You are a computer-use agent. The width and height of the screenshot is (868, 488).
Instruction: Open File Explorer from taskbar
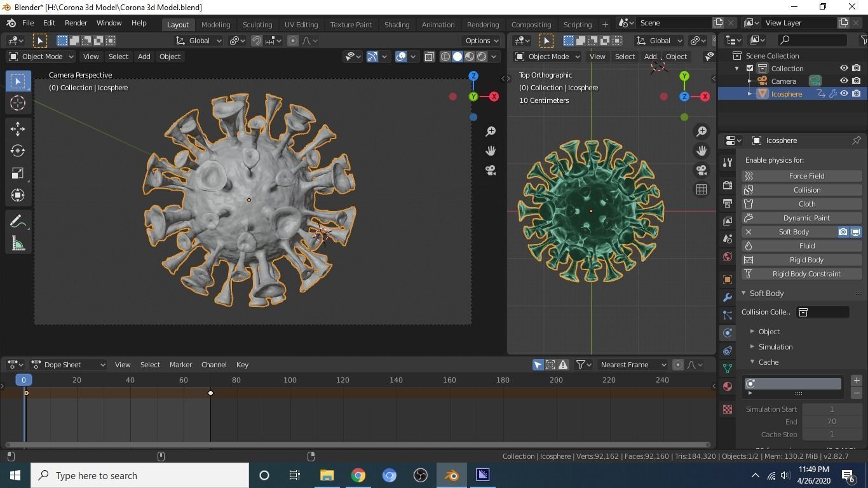[327, 475]
